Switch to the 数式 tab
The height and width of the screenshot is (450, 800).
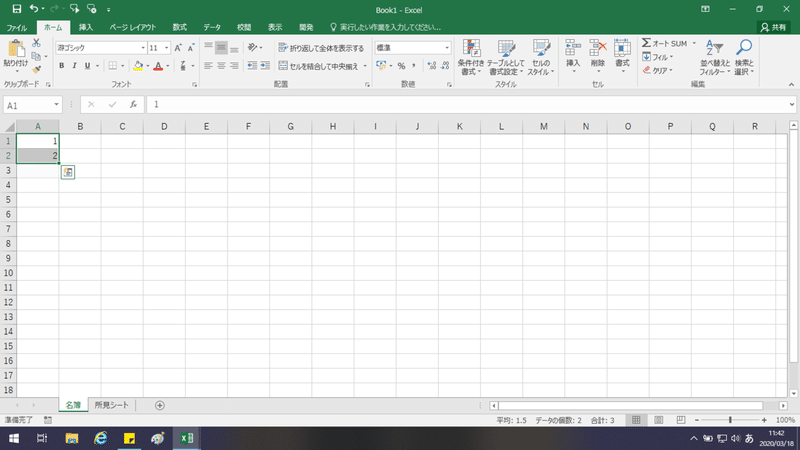click(x=180, y=28)
